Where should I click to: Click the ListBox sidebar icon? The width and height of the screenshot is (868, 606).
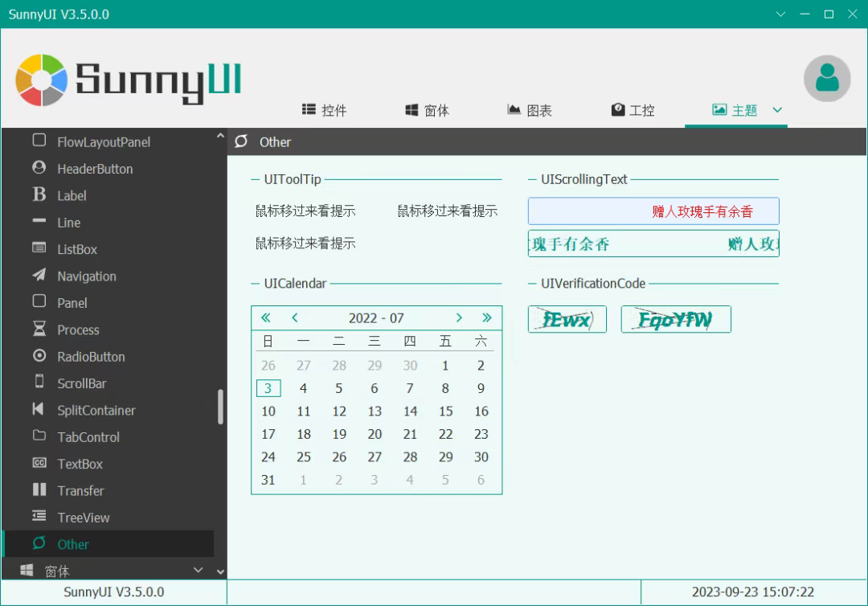(39, 249)
